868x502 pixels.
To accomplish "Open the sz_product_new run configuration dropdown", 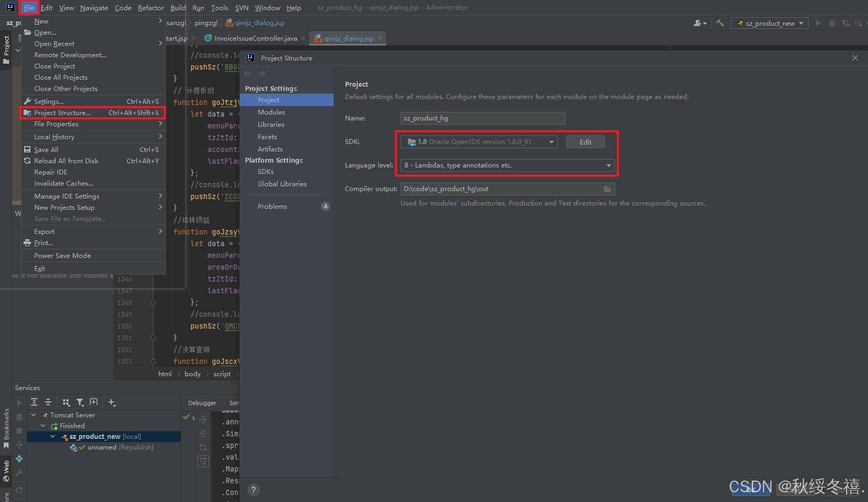I will [769, 23].
